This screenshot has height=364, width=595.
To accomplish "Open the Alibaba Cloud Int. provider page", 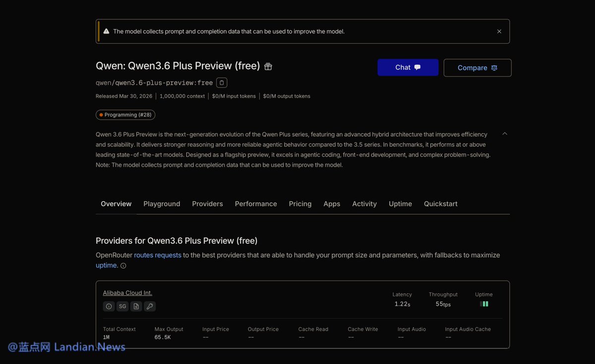I will [x=127, y=293].
